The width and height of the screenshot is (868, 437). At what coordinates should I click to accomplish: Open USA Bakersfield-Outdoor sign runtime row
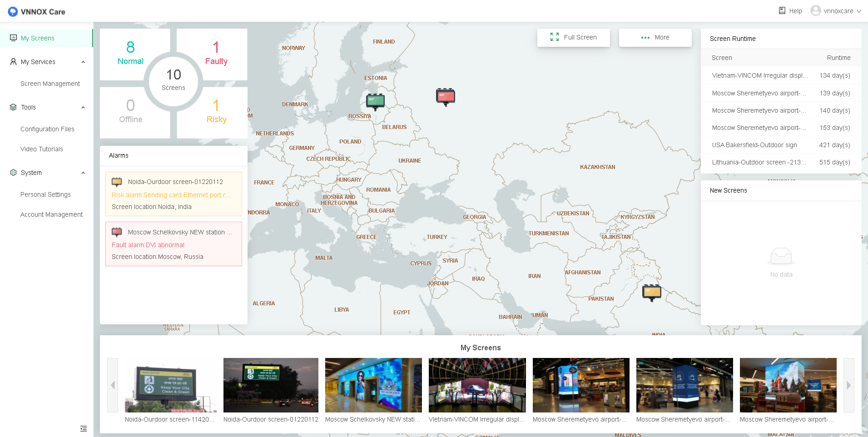pos(781,145)
